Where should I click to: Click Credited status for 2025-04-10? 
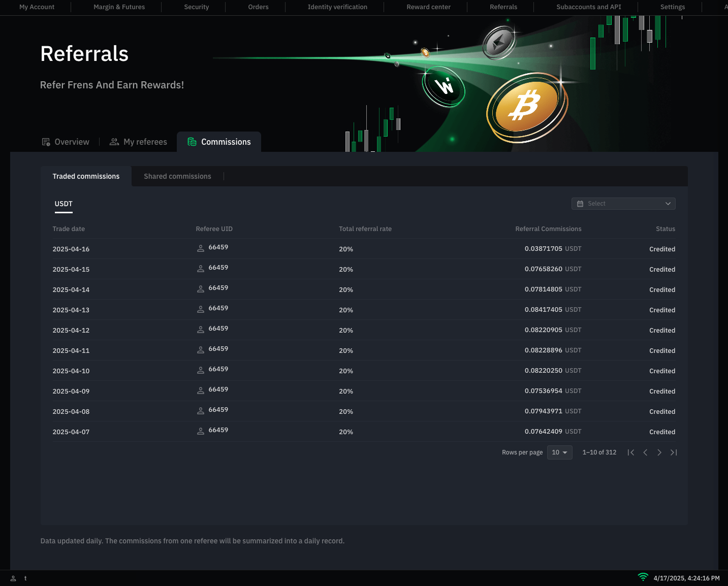point(662,371)
